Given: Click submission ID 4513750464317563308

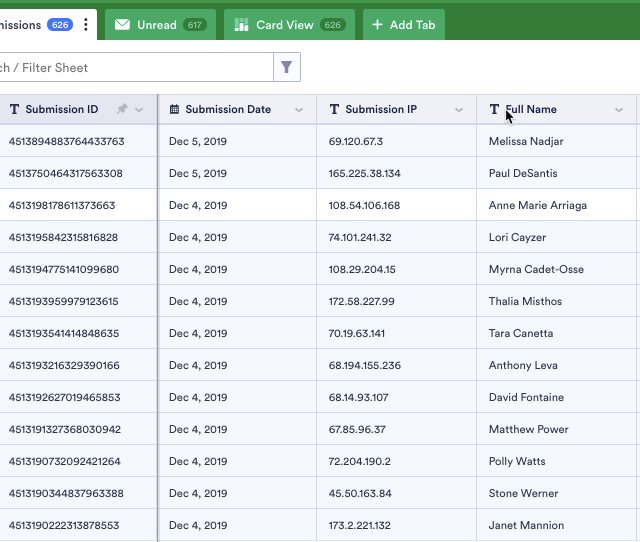Looking at the screenshot, I should 65,173.
